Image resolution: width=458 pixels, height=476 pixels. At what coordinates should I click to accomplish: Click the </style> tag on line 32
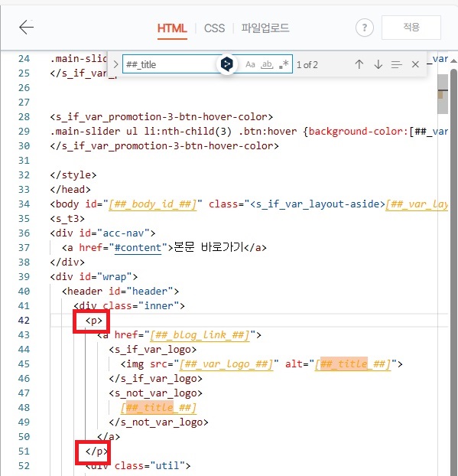click(73, 175)
